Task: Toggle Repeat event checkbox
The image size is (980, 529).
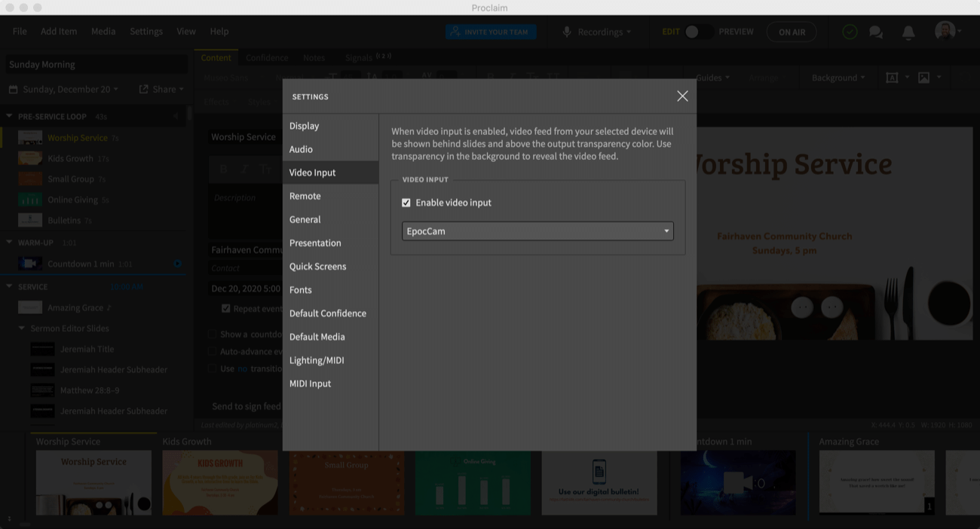Action: [x=225, y=308]
